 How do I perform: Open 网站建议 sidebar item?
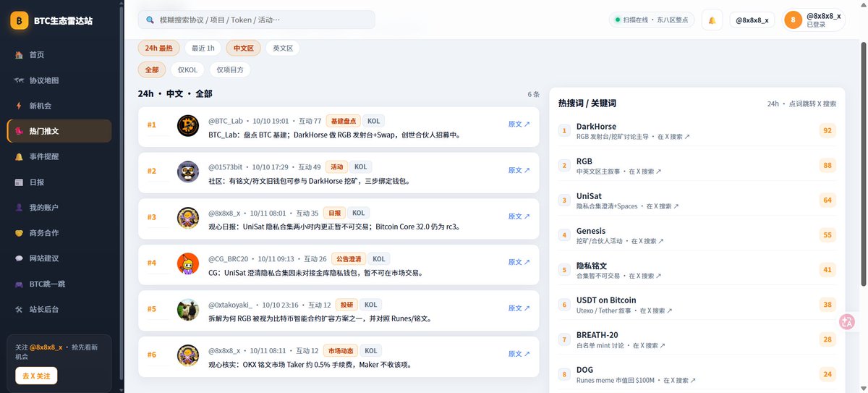pos(59,258)
